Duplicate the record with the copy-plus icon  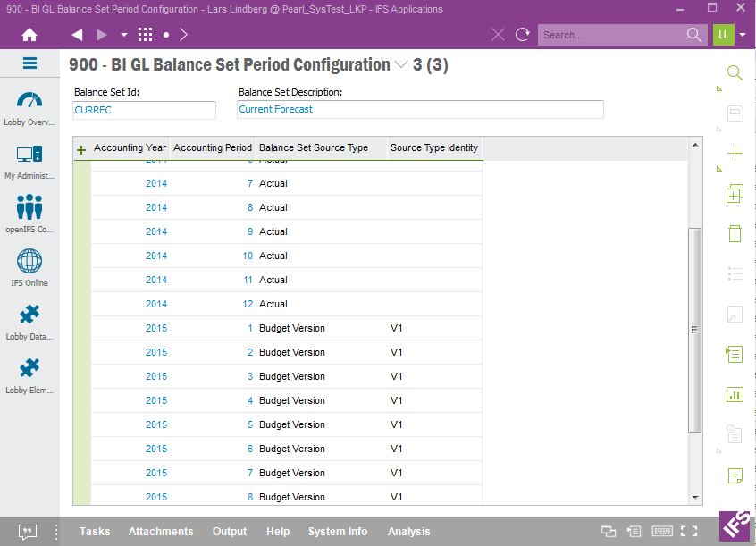point(735,193)
